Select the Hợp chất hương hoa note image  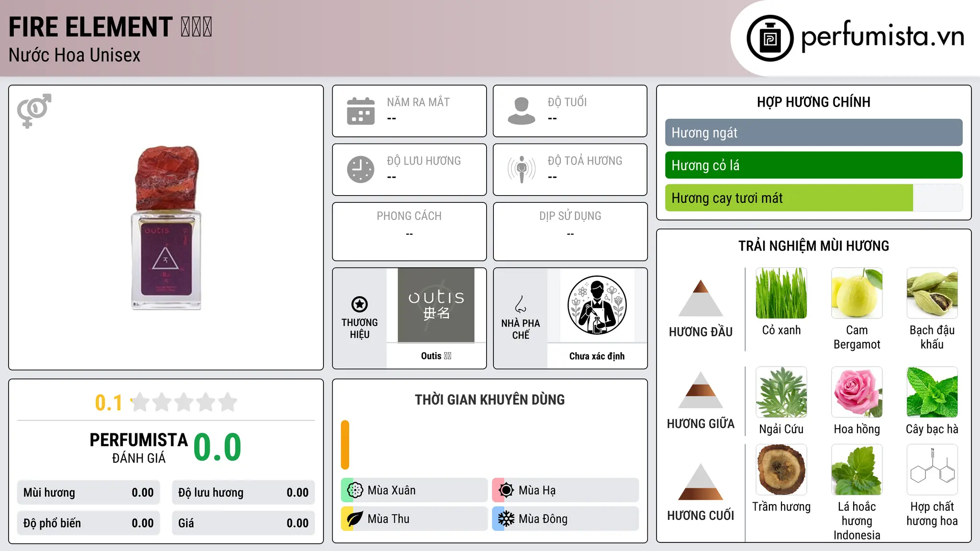coord(932,470)
